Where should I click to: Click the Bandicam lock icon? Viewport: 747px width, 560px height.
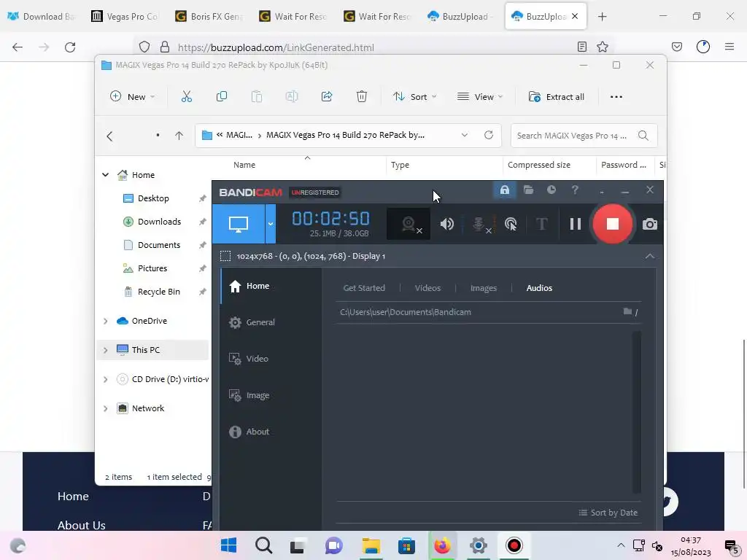tap(505, 190)
